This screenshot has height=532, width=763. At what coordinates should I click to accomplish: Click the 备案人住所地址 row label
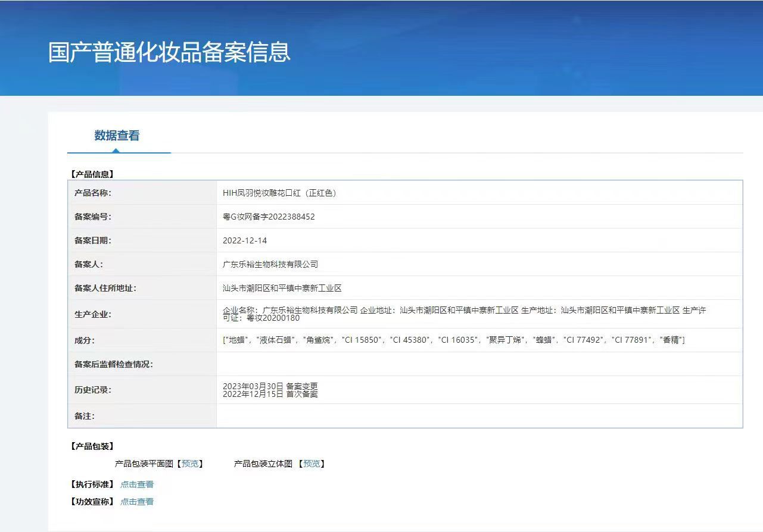(x=105, y=288)
